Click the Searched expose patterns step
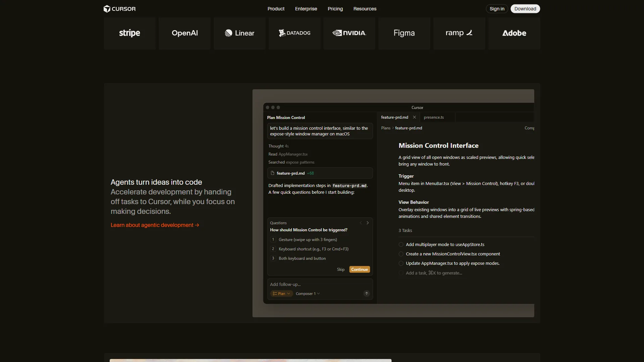Image resolution: width=644 pixels, height=362 pixels. 291,162
